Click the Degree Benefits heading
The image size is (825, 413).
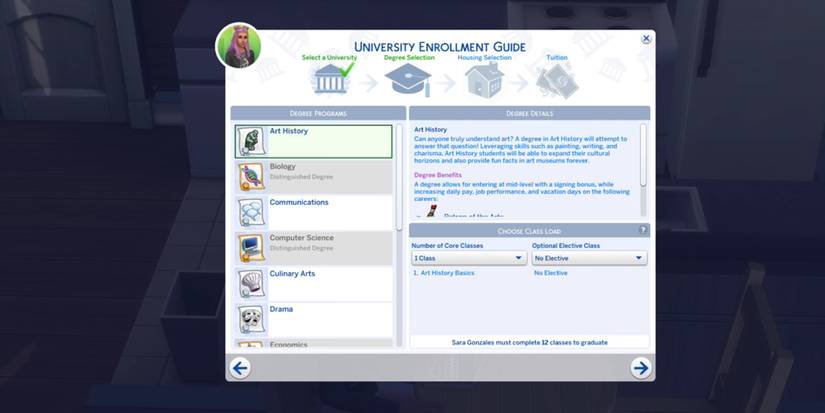coord(438,175)
